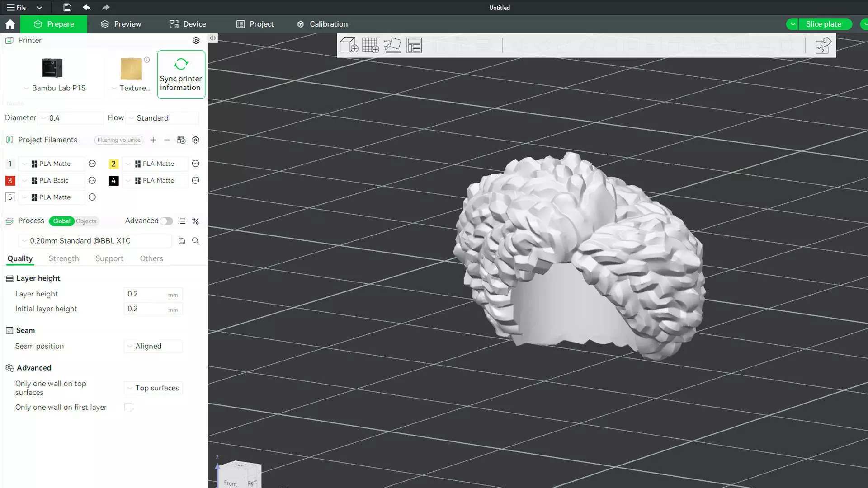Click the Flushing volumes button
This screenshot has width=868, height=488.
119,140
